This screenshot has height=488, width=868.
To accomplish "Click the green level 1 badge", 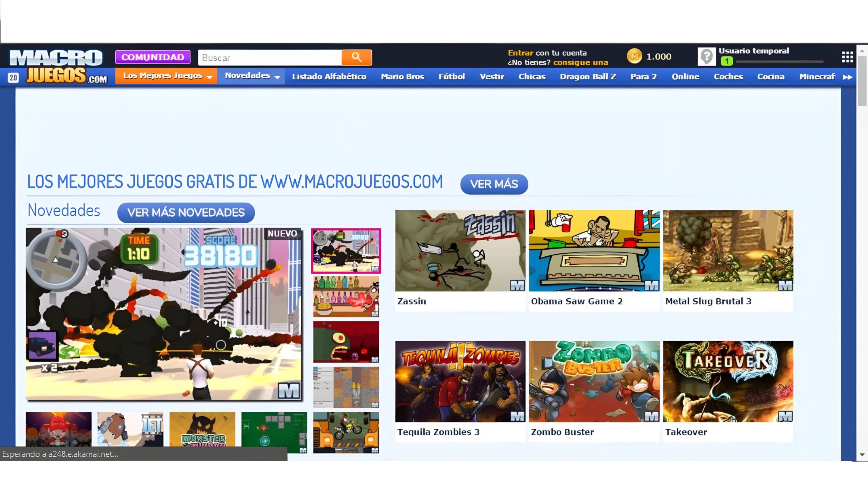I will pyautogui.click(x=727, y=61).
